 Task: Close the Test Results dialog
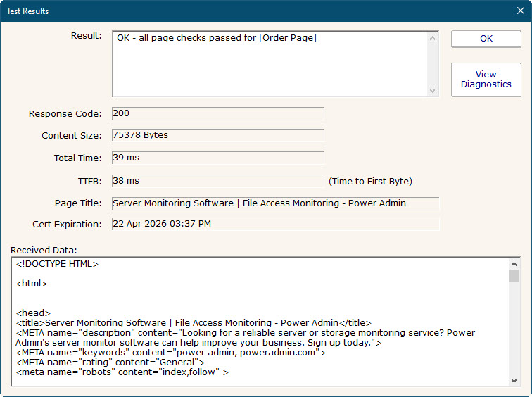tap(520, 11)
